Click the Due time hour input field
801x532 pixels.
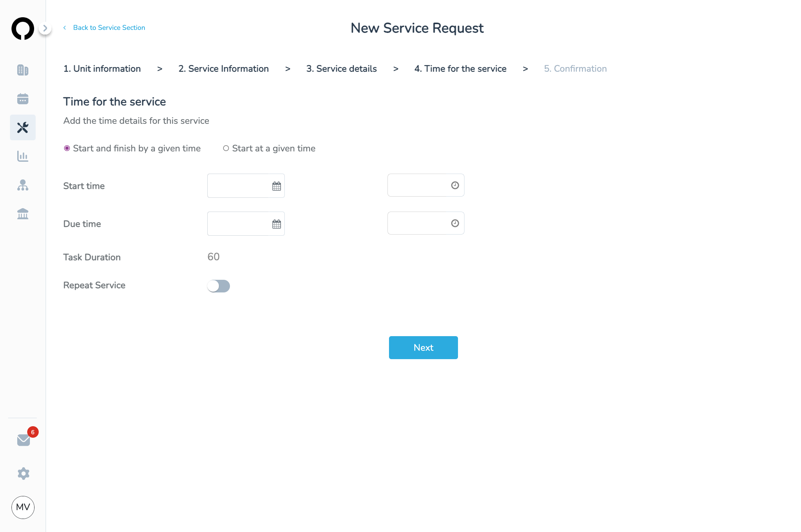pos(426,223)
